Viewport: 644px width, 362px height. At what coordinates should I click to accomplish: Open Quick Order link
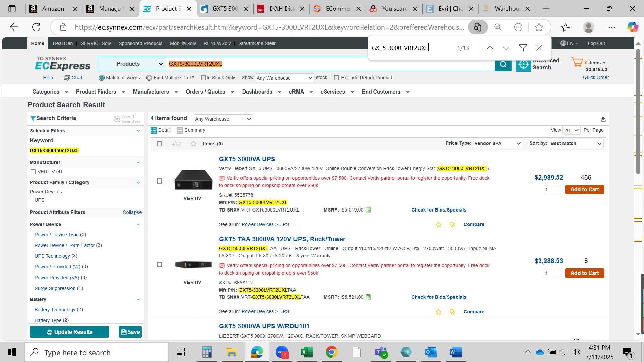[596, 78]
